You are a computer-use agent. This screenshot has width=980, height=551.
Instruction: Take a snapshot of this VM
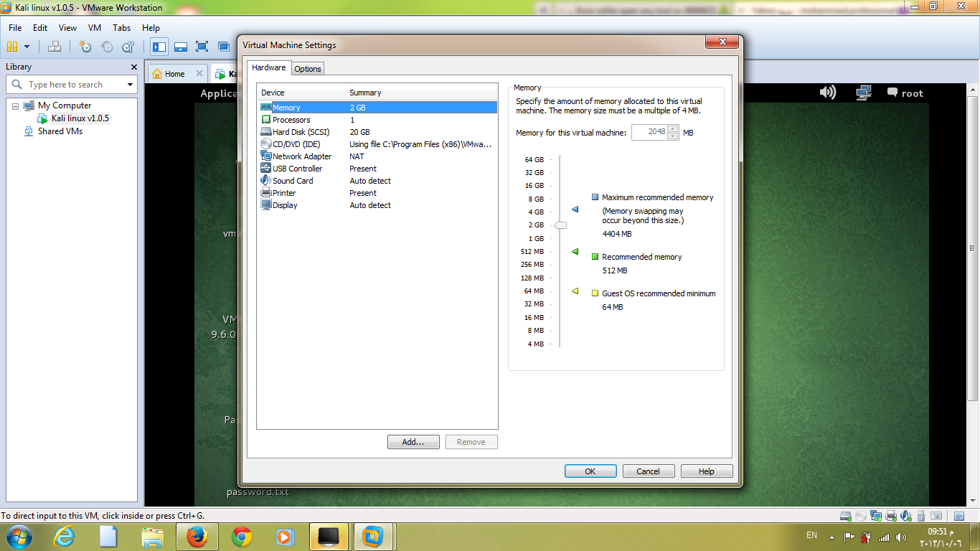click(x=85, y=47)
